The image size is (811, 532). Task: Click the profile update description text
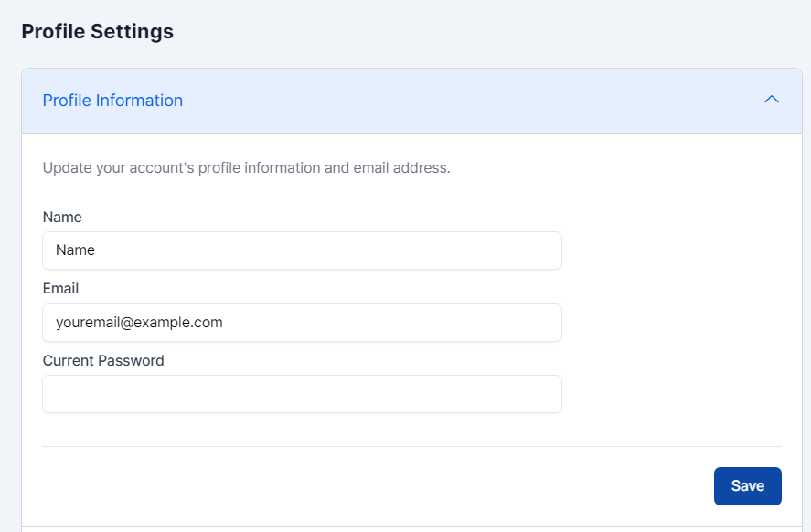coord(246,168)
